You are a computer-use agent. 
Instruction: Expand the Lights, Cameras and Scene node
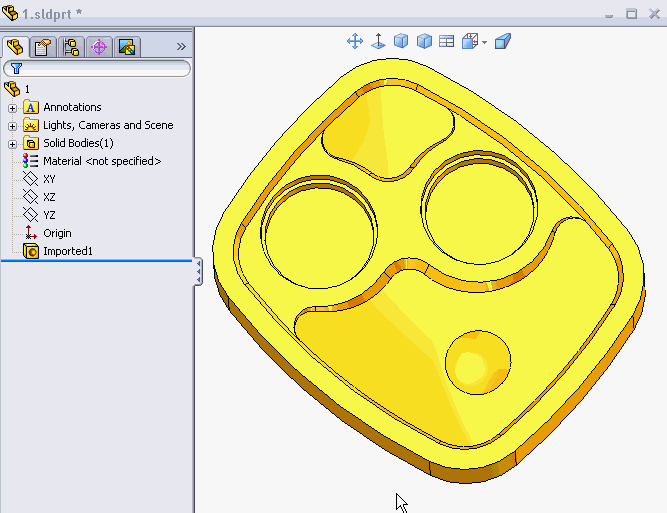point(12,126)
